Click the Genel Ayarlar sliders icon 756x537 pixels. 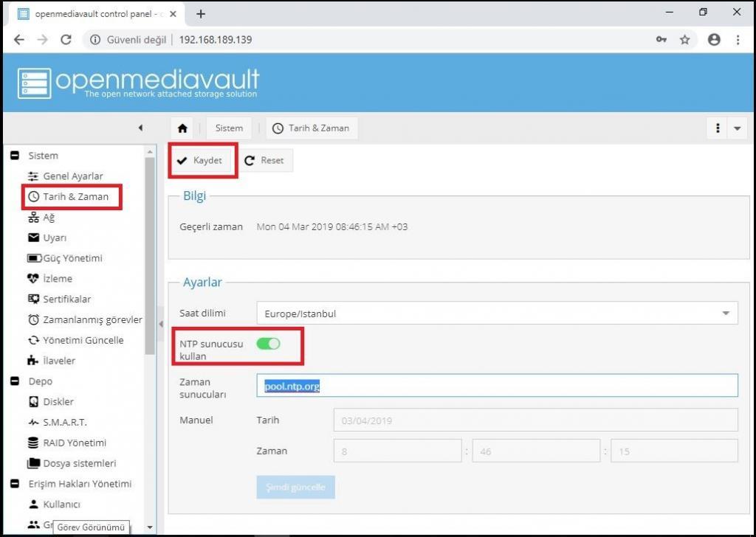pyautogui.click(x=33, y=176)
